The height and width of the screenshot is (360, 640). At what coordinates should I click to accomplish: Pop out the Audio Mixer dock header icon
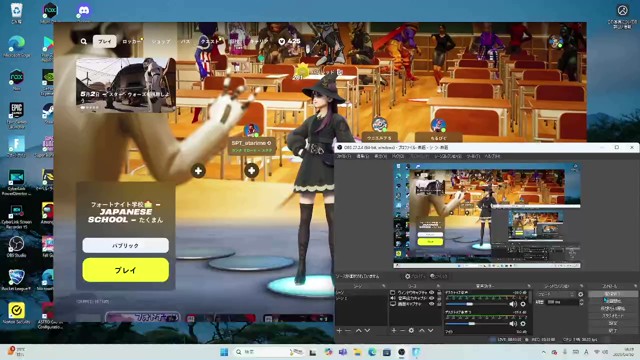coord(529,286)
